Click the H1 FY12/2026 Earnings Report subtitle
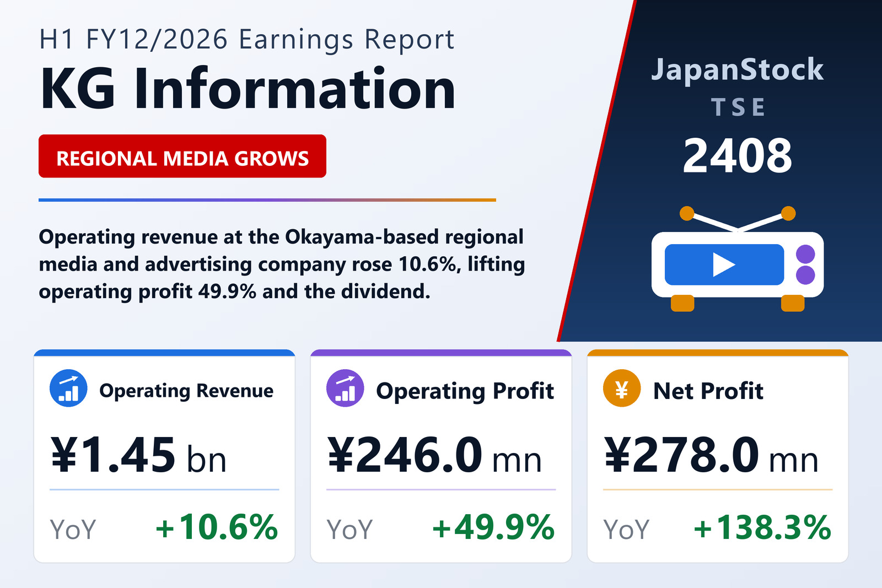Viewport: 882px width, 588px height. (x=247, y=40)
